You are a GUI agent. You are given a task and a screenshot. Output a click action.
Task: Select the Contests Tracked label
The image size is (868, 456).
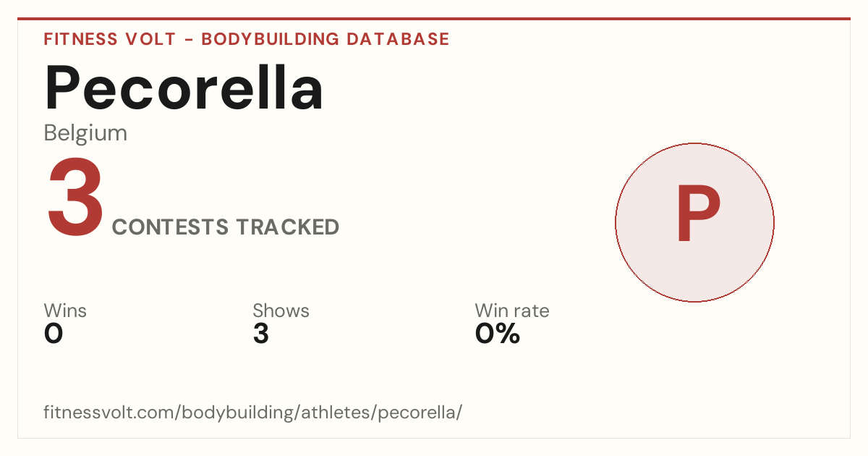[x=226, y=227]
